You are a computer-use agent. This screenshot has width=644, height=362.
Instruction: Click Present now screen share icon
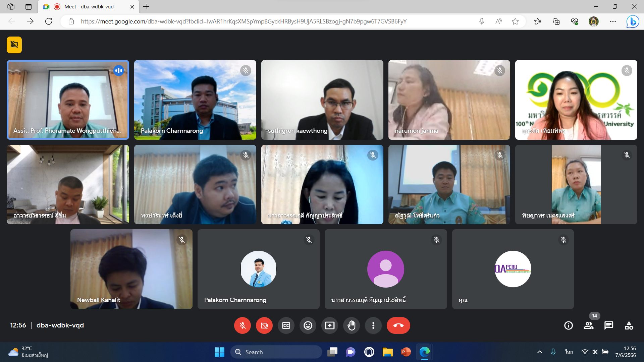(329, 325)
